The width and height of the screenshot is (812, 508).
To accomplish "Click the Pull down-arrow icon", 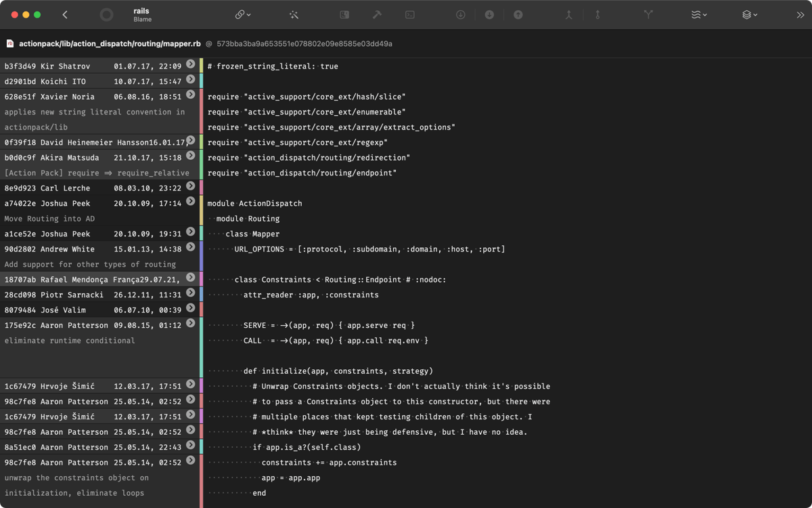I will point(489,15).
